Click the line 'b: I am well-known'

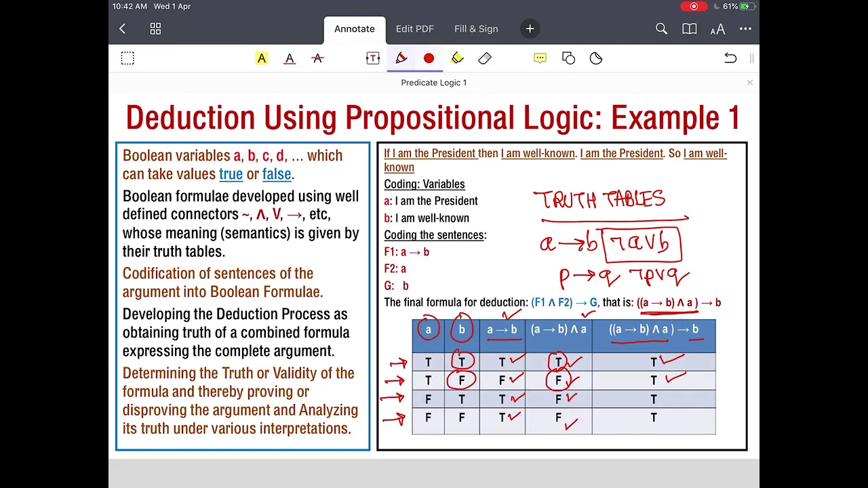(427, 218)
